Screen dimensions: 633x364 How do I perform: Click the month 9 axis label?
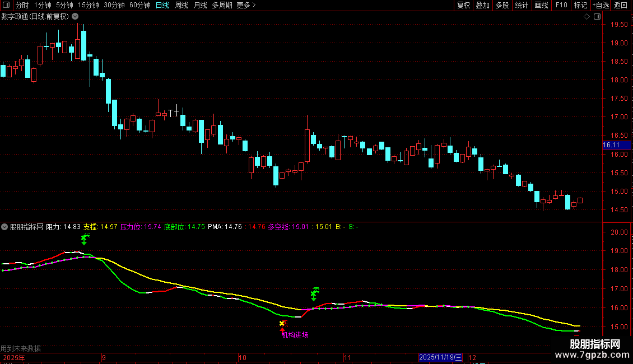pyautogui.click(x=104, y=357)
